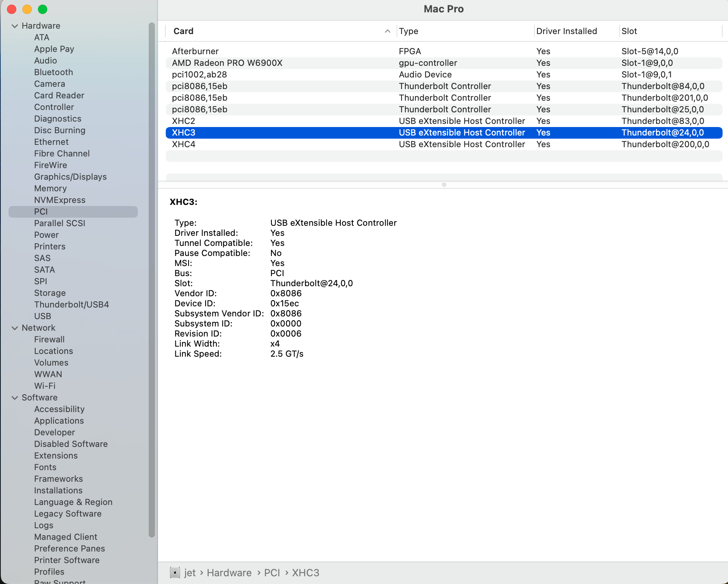Open NVMExpress section
This screenshot has width=728, height=584.
pyautogui.click(x=60, y=200)
